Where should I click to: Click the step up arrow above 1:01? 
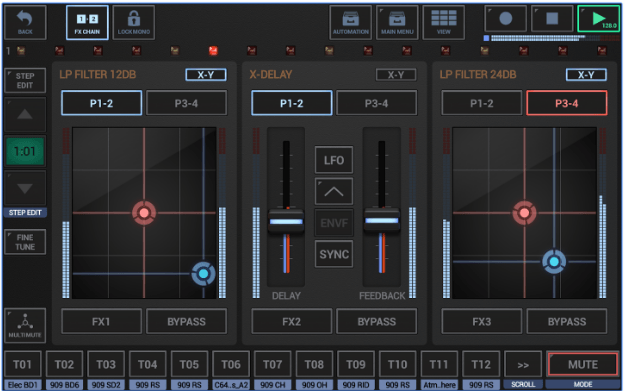click(25, 115)
